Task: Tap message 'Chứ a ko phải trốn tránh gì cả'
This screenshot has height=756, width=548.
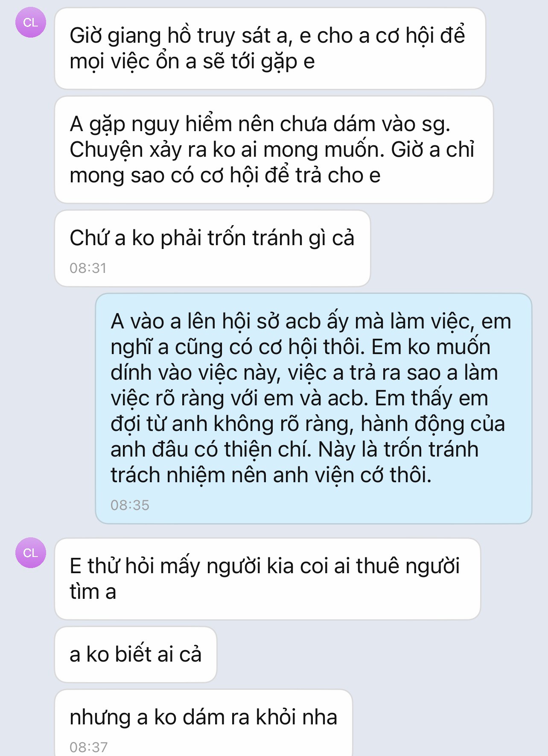Action: point(213,248)
